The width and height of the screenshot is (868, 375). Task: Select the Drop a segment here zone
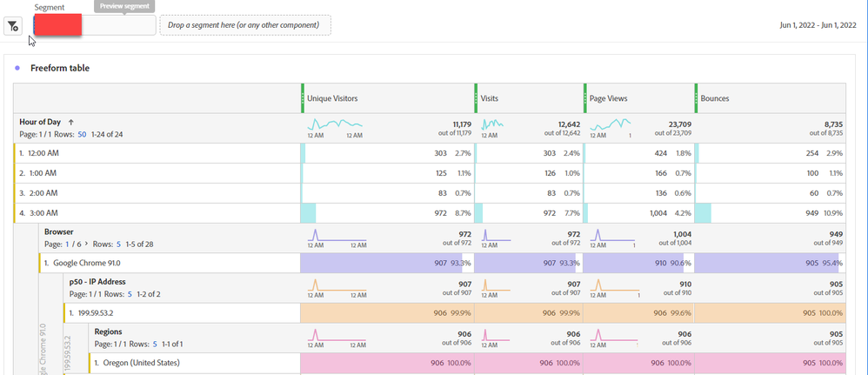(246, 25)
